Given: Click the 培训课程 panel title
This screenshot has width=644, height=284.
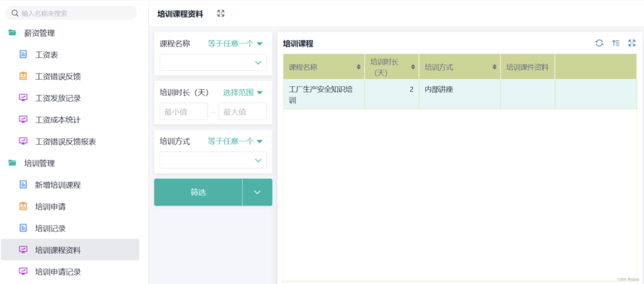Looking at the screenshot, I should (x=298, y=44).
